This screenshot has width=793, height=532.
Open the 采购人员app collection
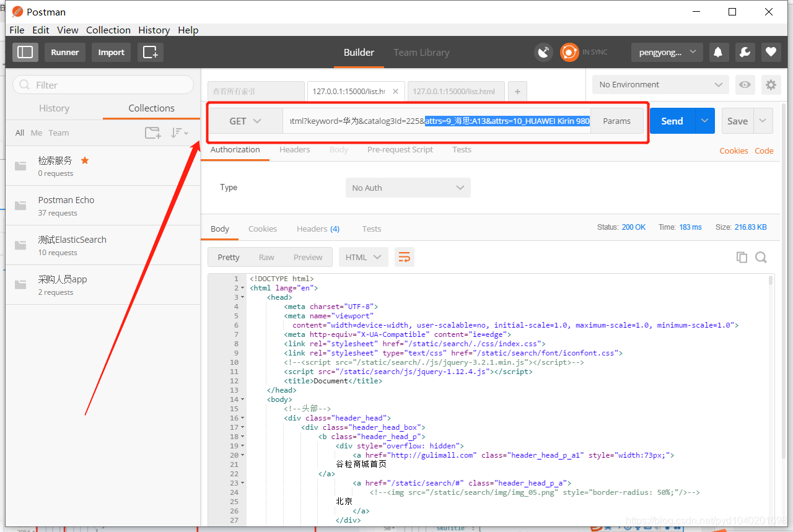tap(103, 285)
